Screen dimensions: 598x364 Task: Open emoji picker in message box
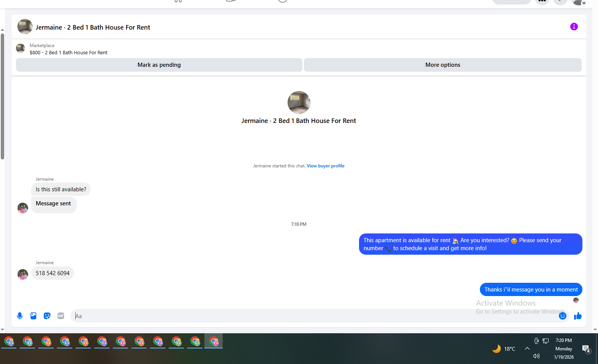[562, 316]
